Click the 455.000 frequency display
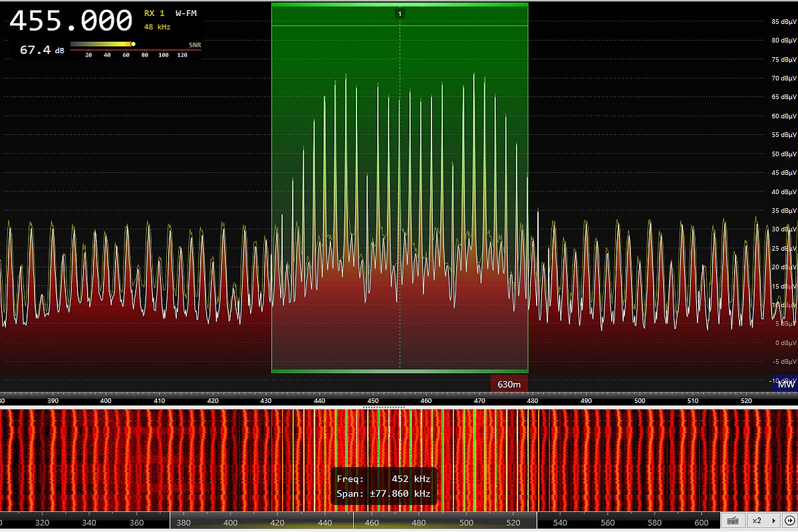The width and height of the screenshot is (798, 532). click(x=70, y=21)
